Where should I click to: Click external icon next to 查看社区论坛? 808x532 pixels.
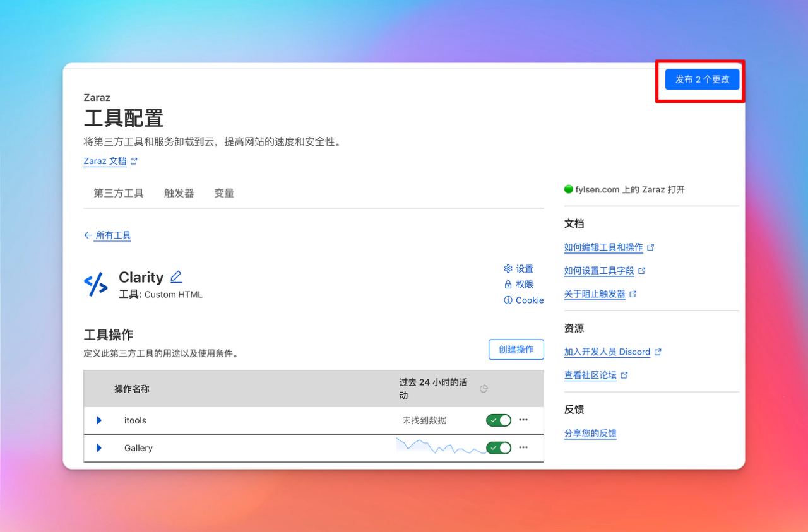[x=624, y=375]
